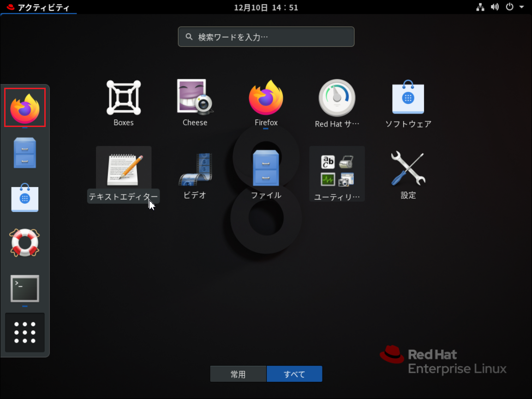Switch to the 常用 frequent tab
The height and width of the screenshot is (399, 532).
point(238,374)
